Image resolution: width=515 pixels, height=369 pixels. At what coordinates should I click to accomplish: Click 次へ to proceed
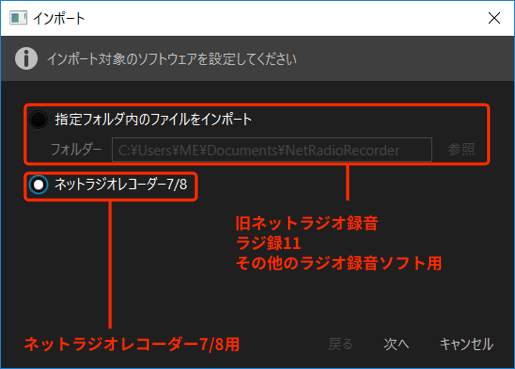(396, 344)
